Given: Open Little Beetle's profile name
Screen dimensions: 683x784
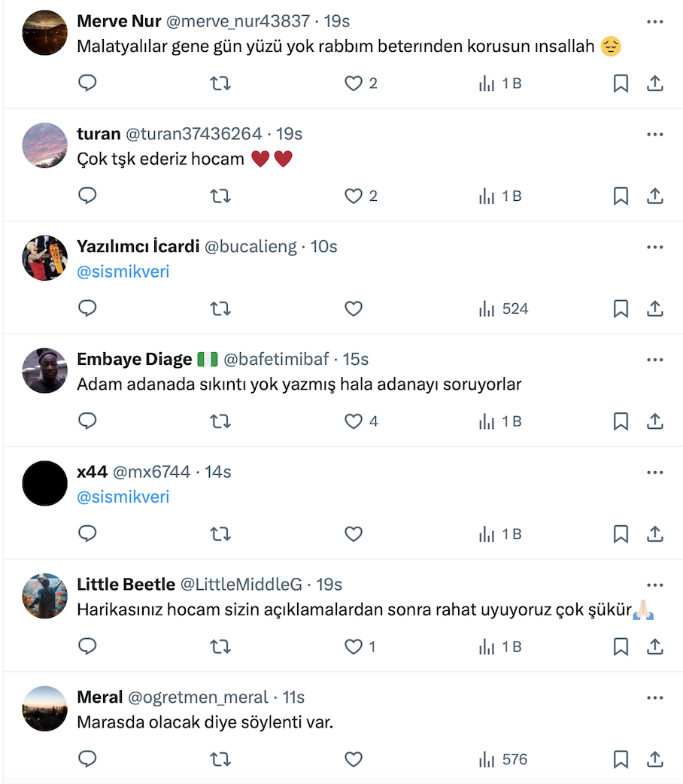Looking at the screenshot, I should 126,585.
